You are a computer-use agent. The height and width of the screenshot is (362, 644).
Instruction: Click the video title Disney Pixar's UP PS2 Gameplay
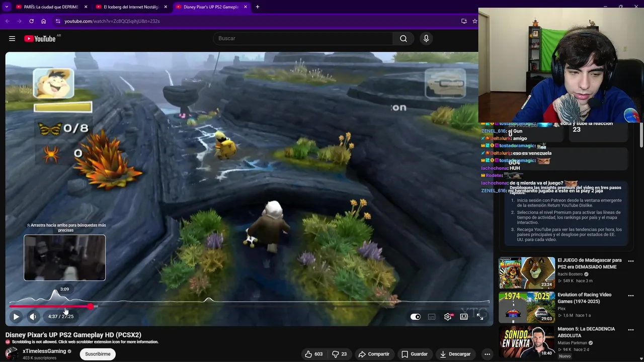[73, 335]
